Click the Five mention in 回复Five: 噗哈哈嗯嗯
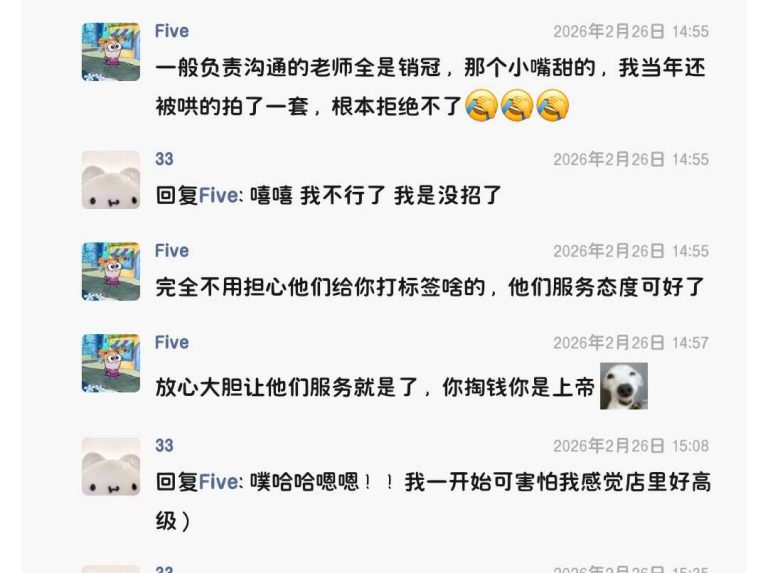Image resolution: width=768 pixels, height=573 pixels. pyautogui.click(x=219, y=482)
